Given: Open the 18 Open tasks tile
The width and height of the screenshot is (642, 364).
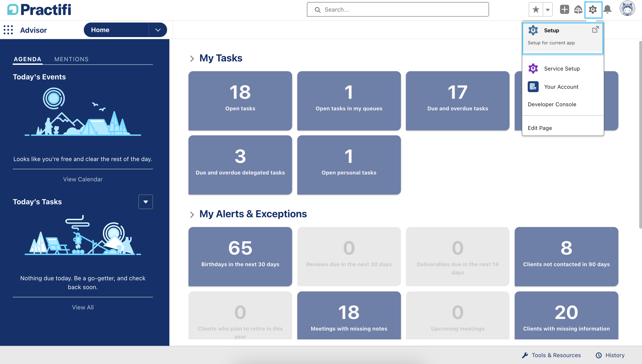Looking at the screenshot, I should (x=240, y=101).
